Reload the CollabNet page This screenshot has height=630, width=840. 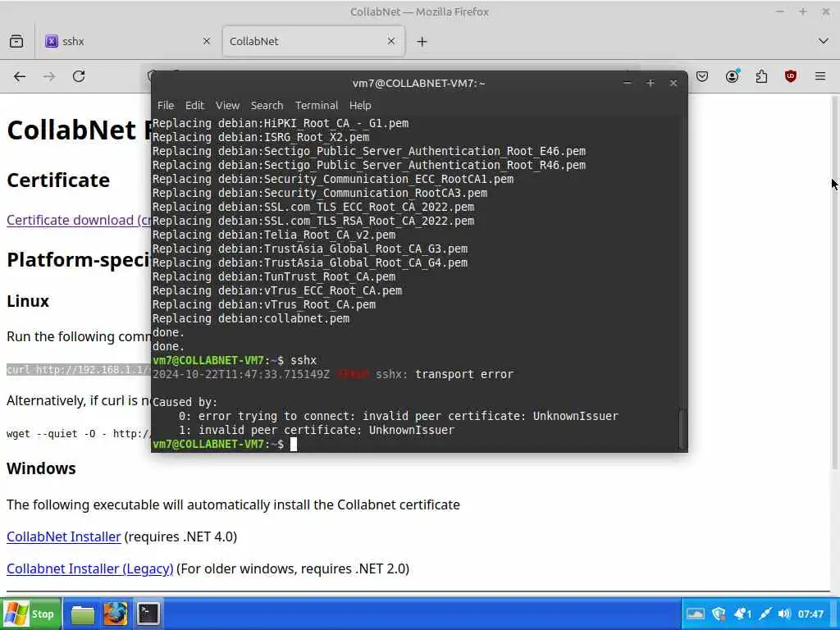[x=79, y=76]
